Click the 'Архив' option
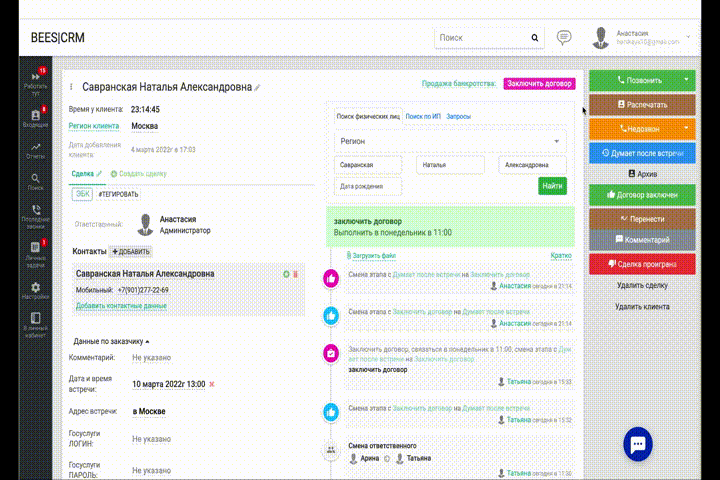The image size is (720, 480). (x=642, y=174)
